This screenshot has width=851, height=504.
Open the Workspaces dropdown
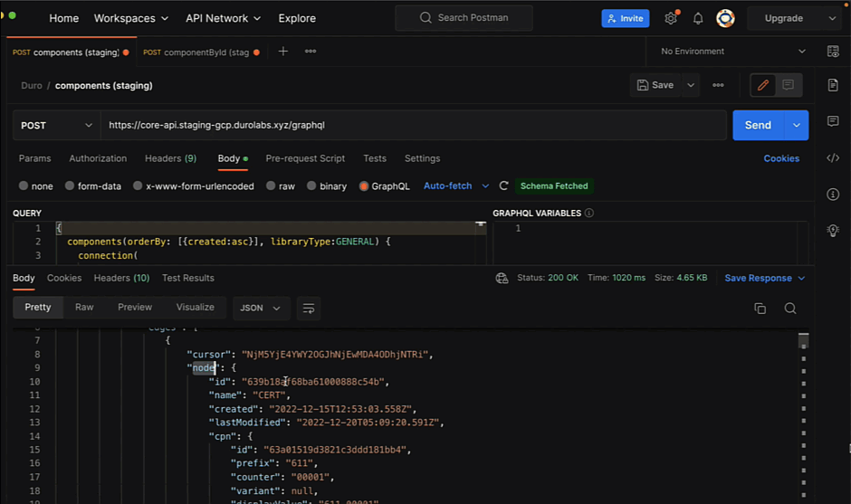point(130,18)
